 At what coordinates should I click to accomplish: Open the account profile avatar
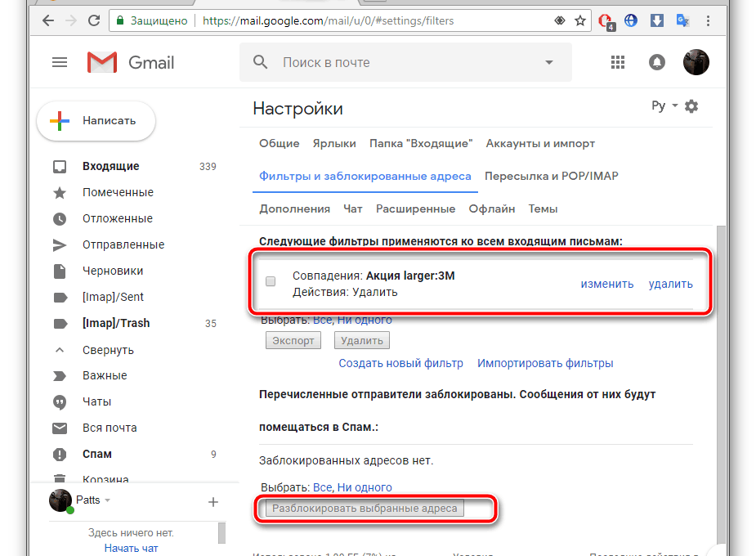pyautogui.click(x=696, y=62)
